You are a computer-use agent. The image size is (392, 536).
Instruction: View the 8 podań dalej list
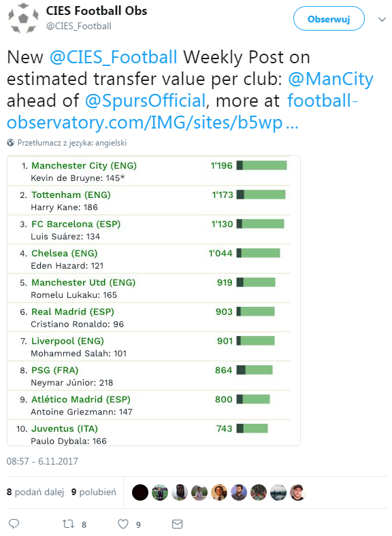tap(35, 492)
